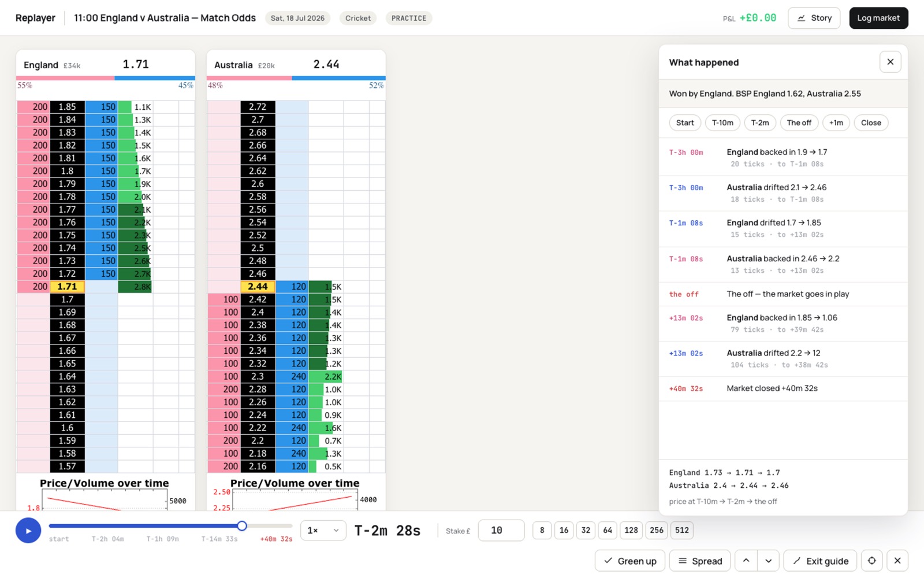Select stake preset 64
The height and width of the screenshot is (578, 924).
[608, 530]
